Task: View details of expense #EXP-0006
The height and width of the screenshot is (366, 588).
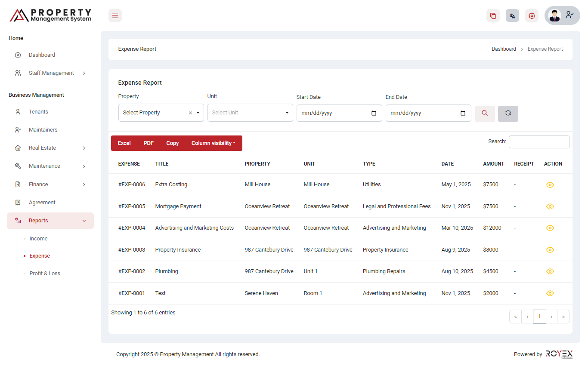Action: pyautogui.click(x=550, y=185)
